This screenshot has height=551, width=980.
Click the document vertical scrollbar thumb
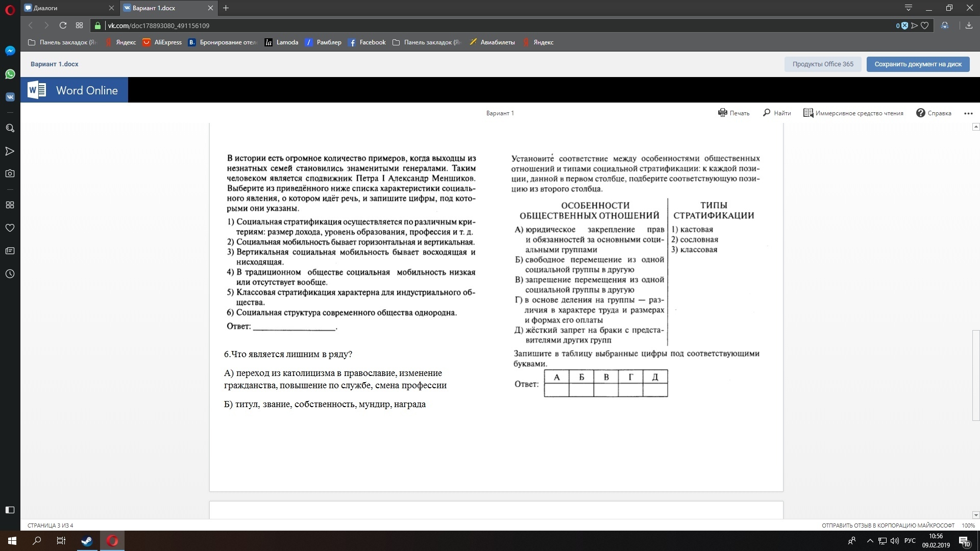tap(976, 375)
